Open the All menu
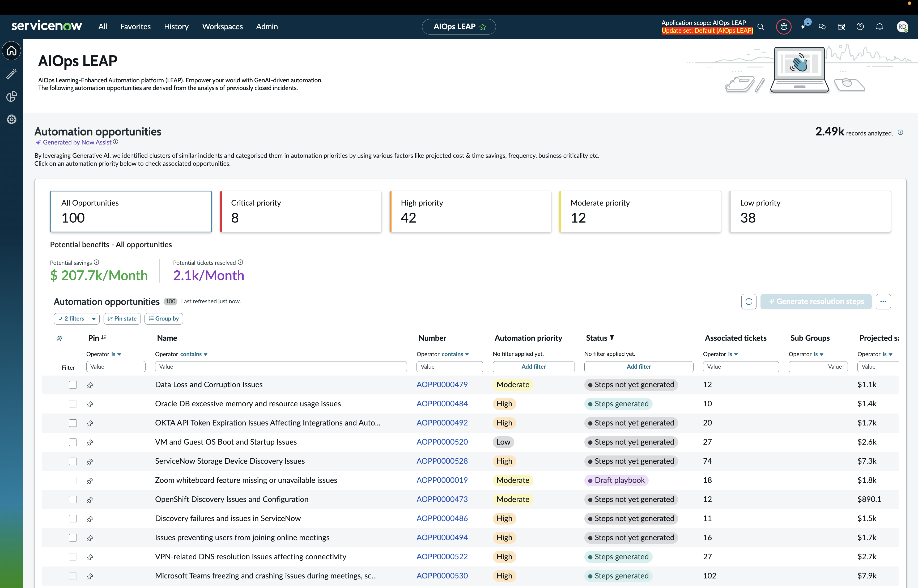The height and width of the screenshot is (588, 918). [103, 27]
